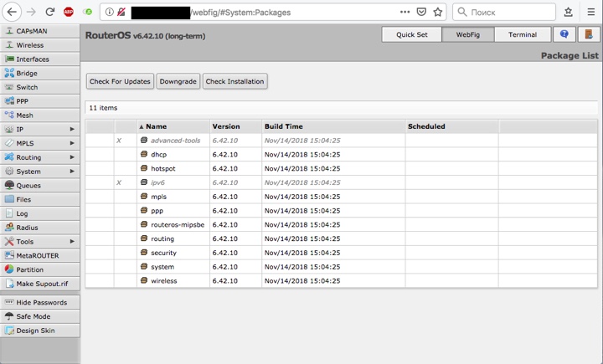Open the Bridge section
This screenshot has height=364, width=603.
coord(40,73)
